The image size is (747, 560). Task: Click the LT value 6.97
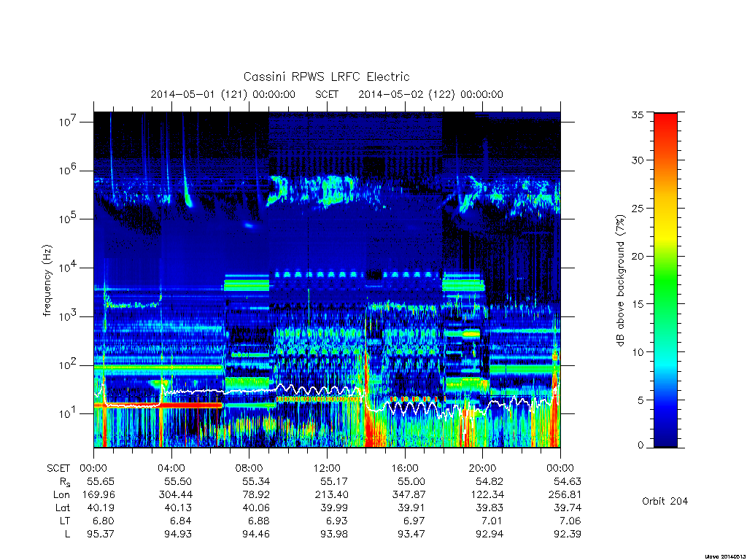(x=414, y=521)
